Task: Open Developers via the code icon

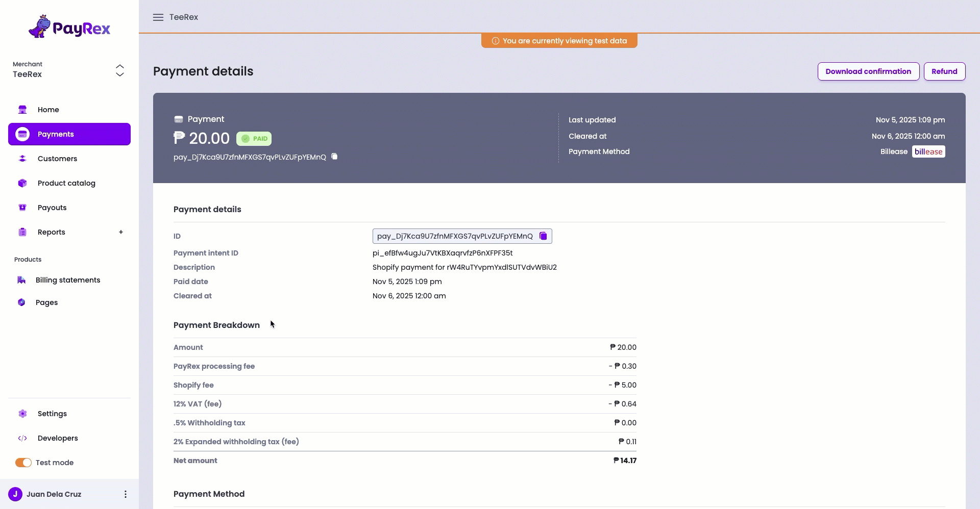Action: [x=23, y=438]
